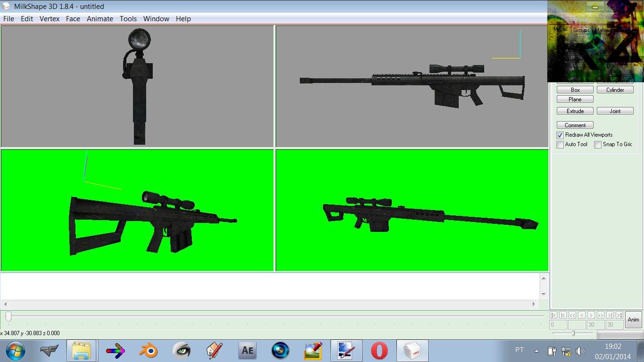Image resolution: width=644 pixels, height=362 pixels.
Task: Open the File menu
Action: tap(8, 19)
